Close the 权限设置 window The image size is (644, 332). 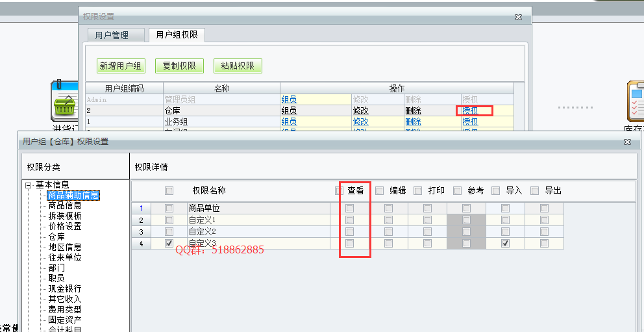(518, 17)
